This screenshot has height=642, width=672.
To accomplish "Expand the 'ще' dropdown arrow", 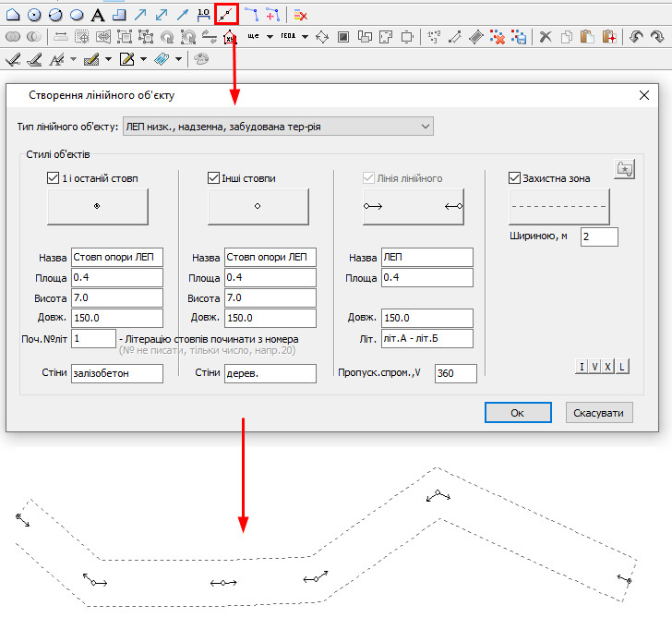I will coord(270,37).
